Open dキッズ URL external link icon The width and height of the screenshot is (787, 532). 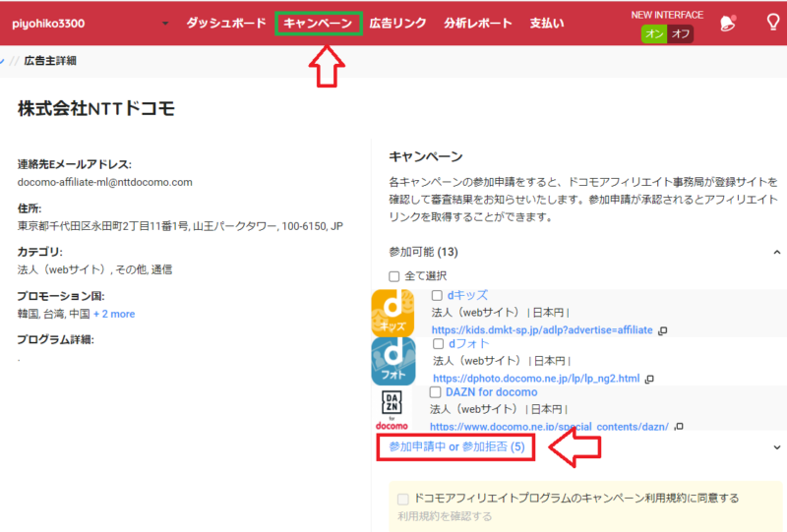pos(662,330)
